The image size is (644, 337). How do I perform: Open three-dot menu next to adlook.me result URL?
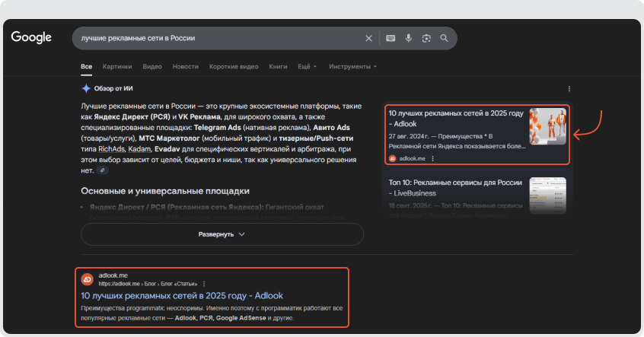pos(204,284)
